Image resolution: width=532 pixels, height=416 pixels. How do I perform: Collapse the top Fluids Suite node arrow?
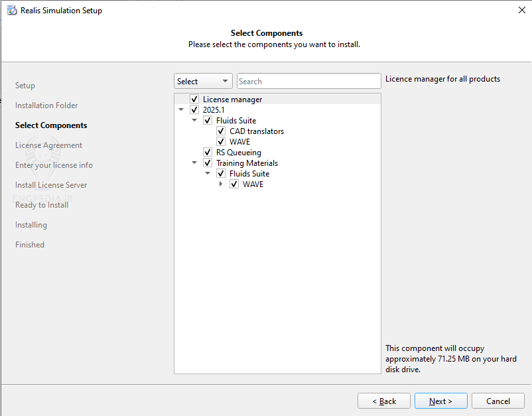(194, 121)
